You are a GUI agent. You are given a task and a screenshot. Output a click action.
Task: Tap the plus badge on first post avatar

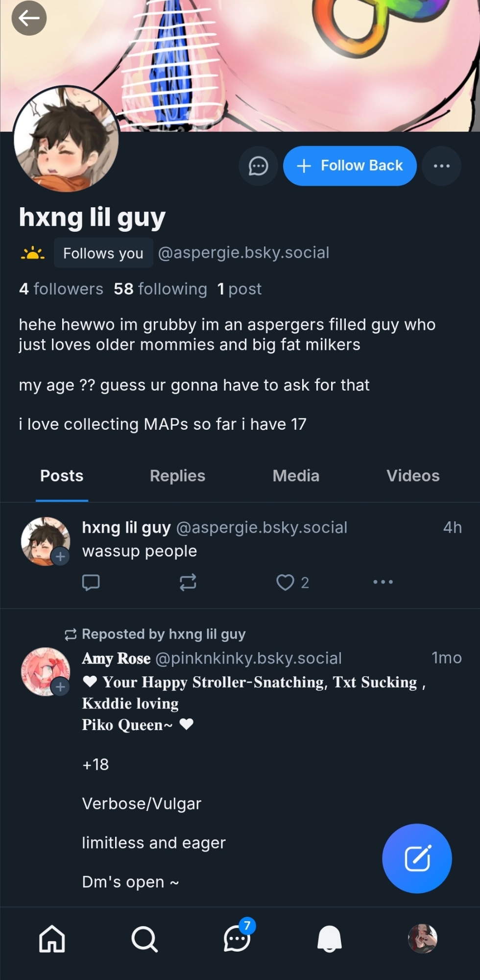pyautogui.click(x=60, y=557)
